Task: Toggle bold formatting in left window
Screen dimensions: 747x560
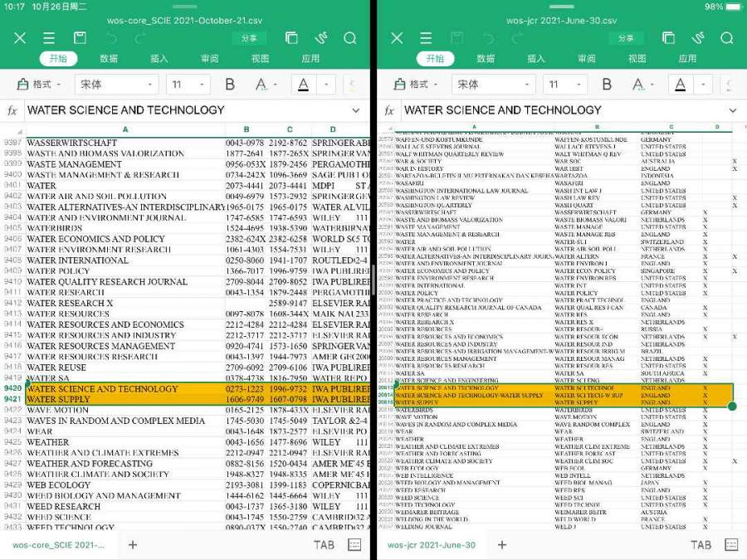Action: pyautogui.click(x=230, y=85)
